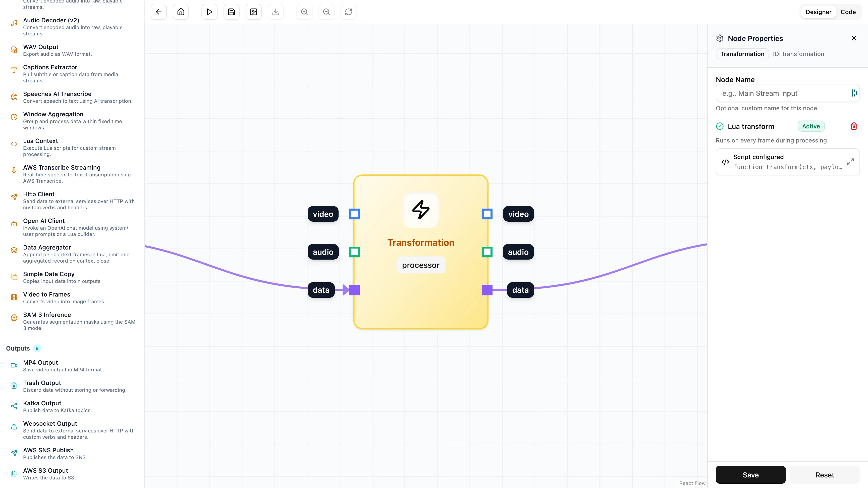Zoom out of the canvas

(x=326, y=12)
